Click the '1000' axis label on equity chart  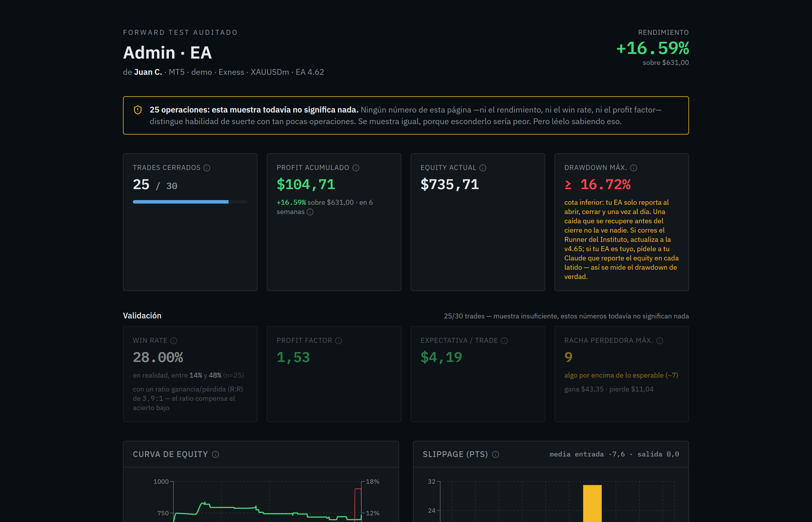(161, 482)
